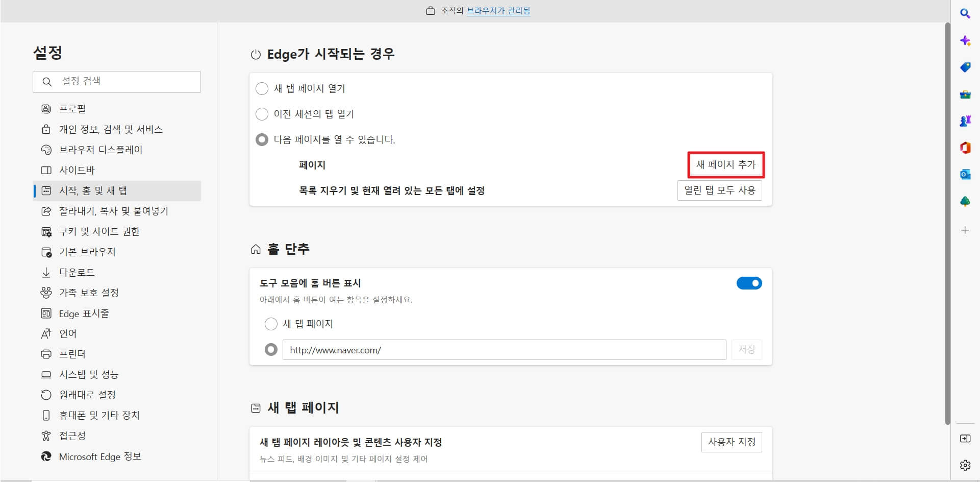Open the 브라우저가 관리됨 link
The width and height of the screenshot is (980, 482).
[498, 11]
